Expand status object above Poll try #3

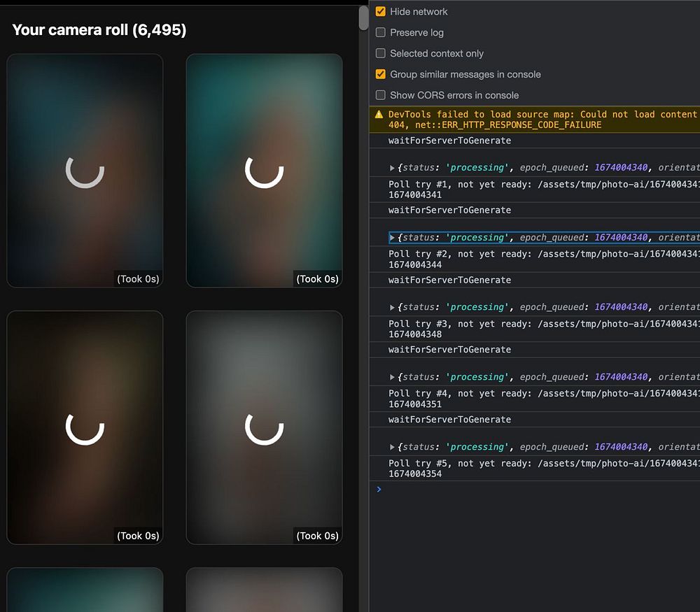[392, 307]
